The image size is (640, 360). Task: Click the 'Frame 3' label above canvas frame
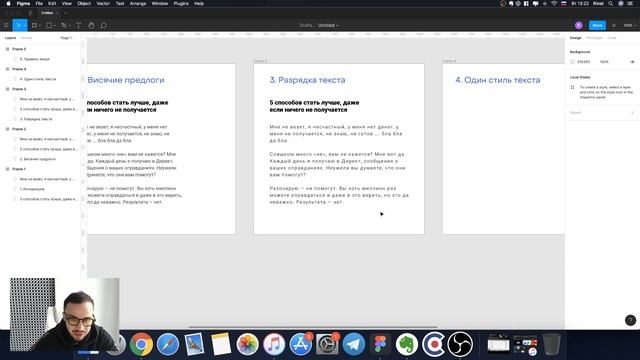(x=260, y=61)
